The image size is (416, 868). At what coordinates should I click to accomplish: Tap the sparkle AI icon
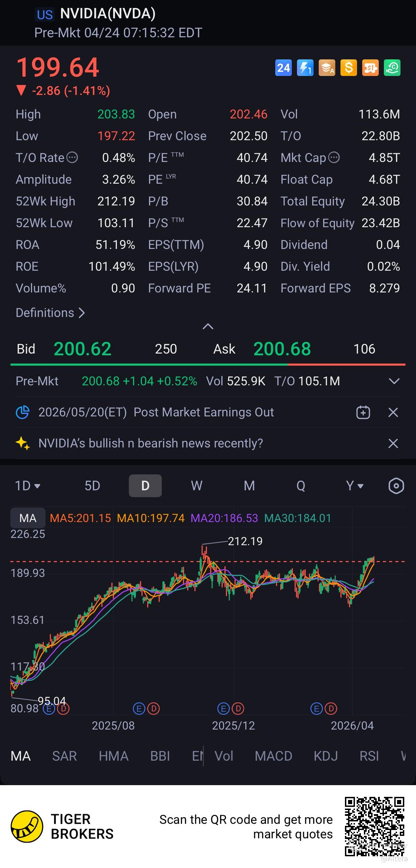coord(23,443)
